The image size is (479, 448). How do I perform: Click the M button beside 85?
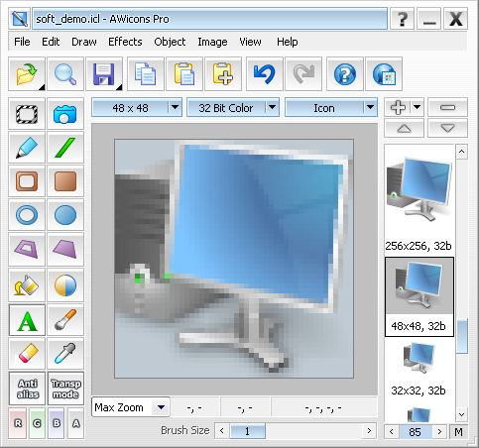[x=458, y=432]
